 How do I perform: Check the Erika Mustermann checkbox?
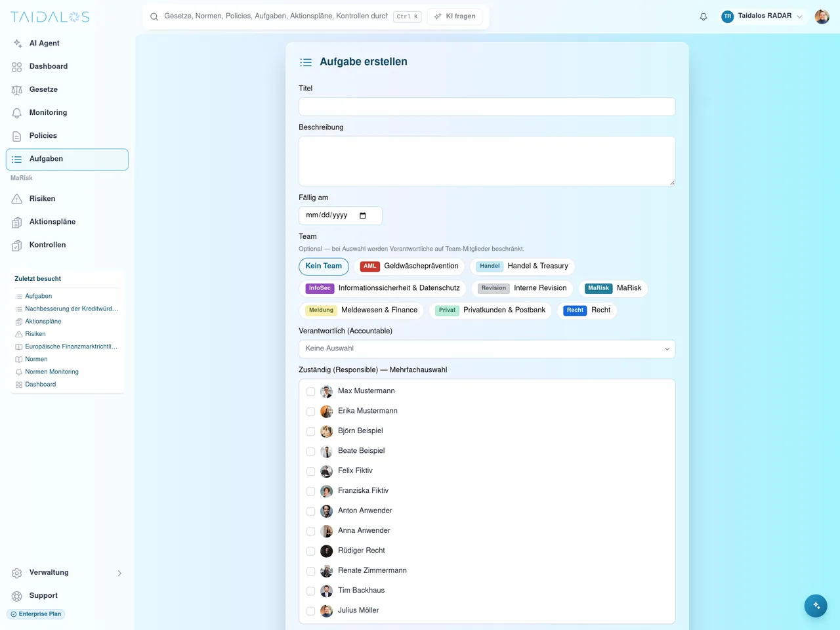coord(311,411)
